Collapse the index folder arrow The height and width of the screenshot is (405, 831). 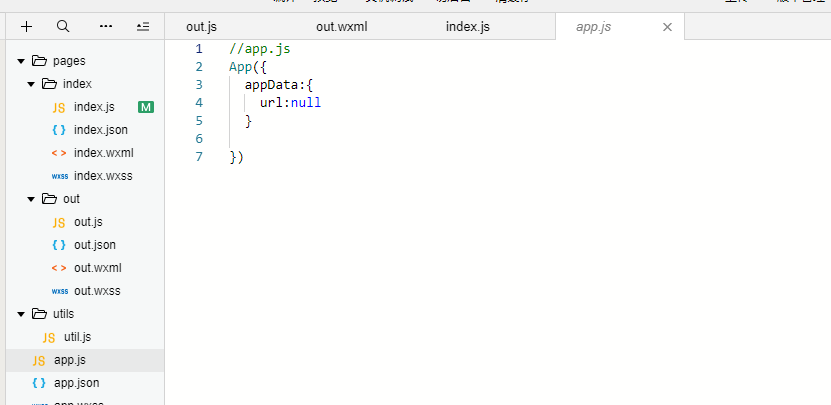(x=31, y=84)
